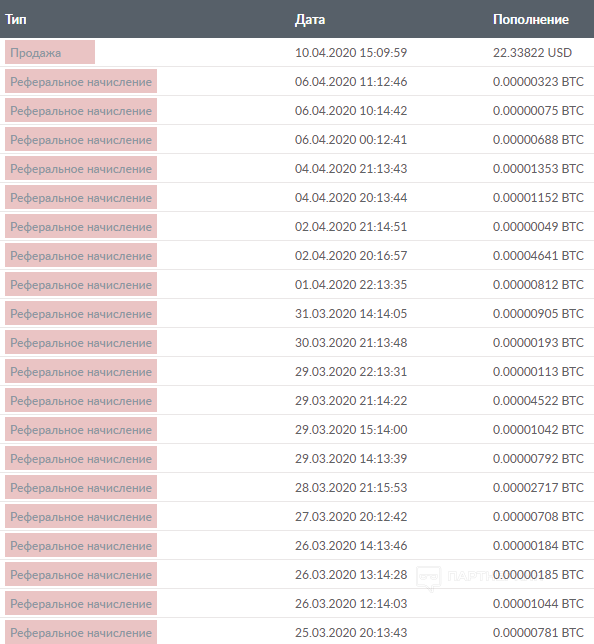The width and height of the screenshot is (594, 644).
Task: Click amount 22.33822 USD
Action: coord(532,53)
